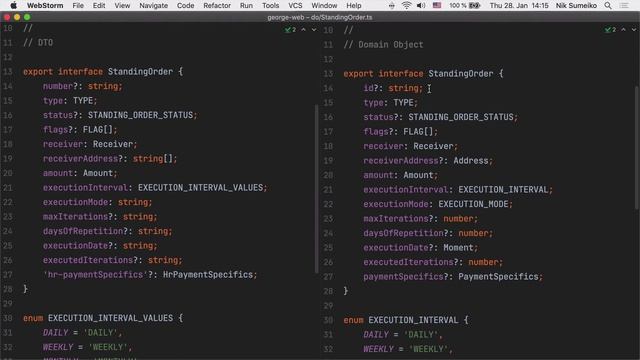Screen dimensions: 640x360
Task: Click EXECUTION_INTERVAL_VALUES type on line 21
Action: tap(200, 188)
